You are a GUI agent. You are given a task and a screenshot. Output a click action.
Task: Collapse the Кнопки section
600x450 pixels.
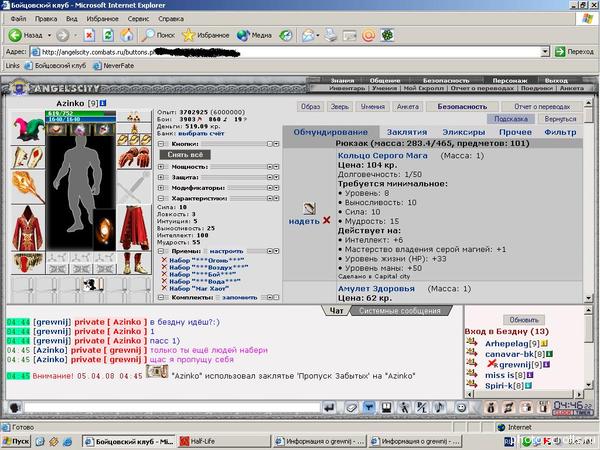[161, 144]
